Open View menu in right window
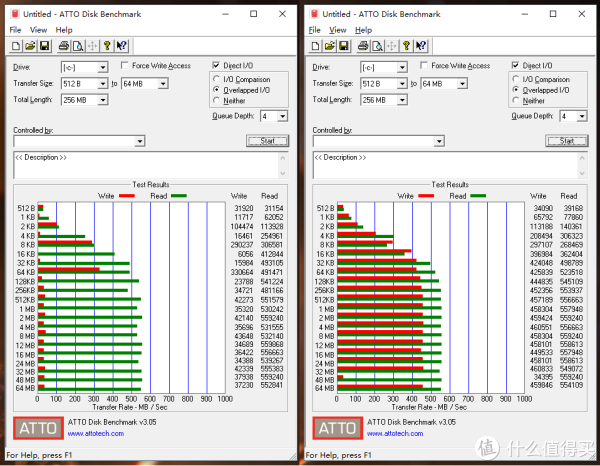Viewport: 600px width, 466px height. pyautogui.click(x=338, y=30)
